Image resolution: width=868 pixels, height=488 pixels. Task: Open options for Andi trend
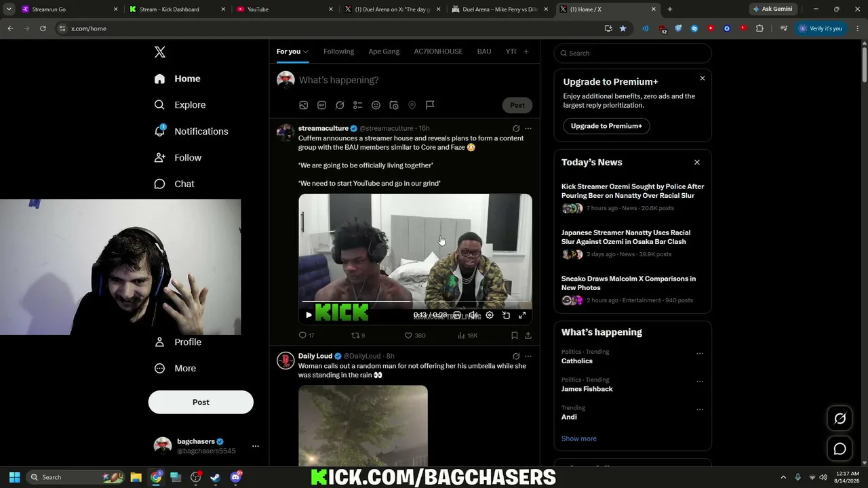pos(700,409)
